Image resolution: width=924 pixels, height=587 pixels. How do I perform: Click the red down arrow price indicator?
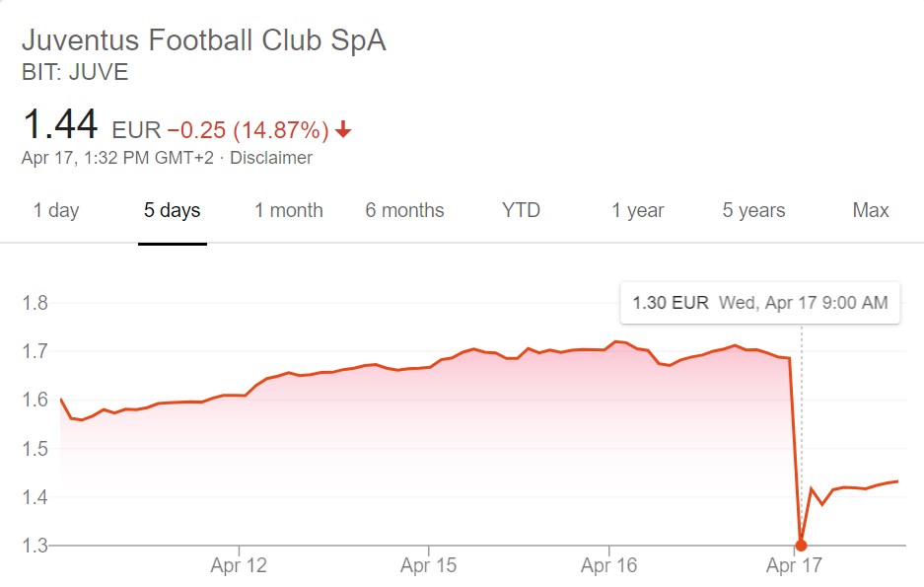click(343, 130)
